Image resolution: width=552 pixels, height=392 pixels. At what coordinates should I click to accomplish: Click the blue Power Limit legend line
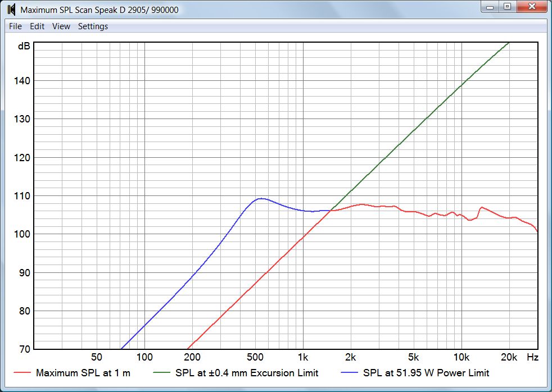tap(350, 373)
